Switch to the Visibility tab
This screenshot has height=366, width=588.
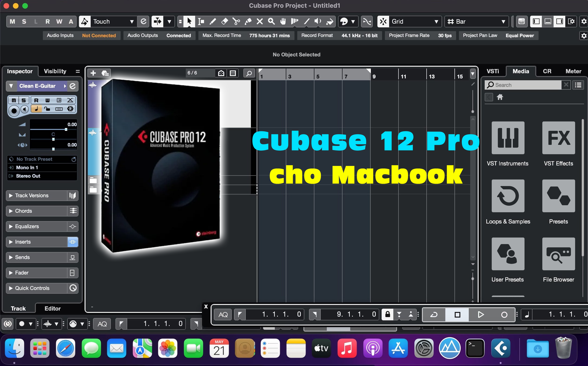(55, 71)
